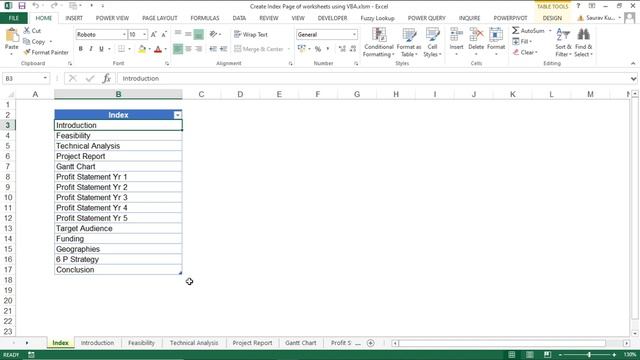Click the Accounting Number Format icon

[x=302, y=49]
